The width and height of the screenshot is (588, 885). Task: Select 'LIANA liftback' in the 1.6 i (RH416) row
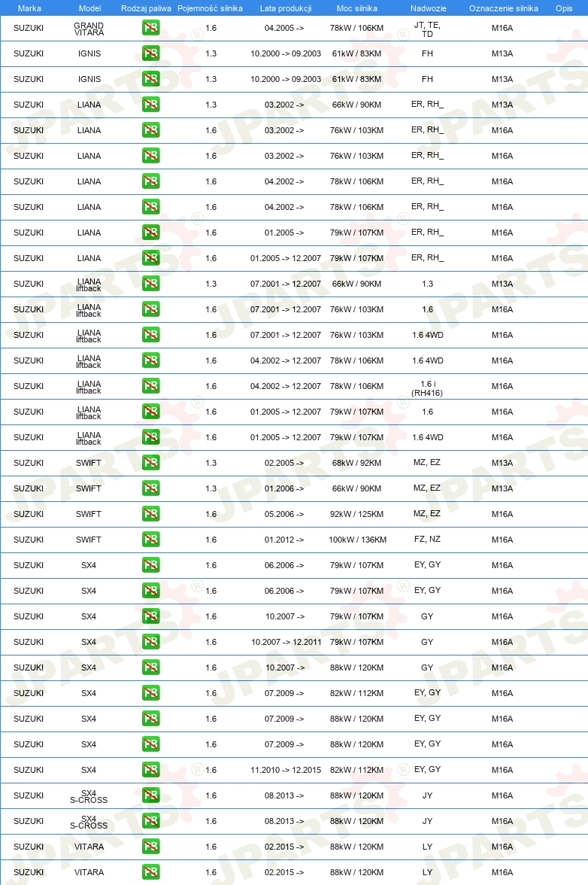point(89,387)
